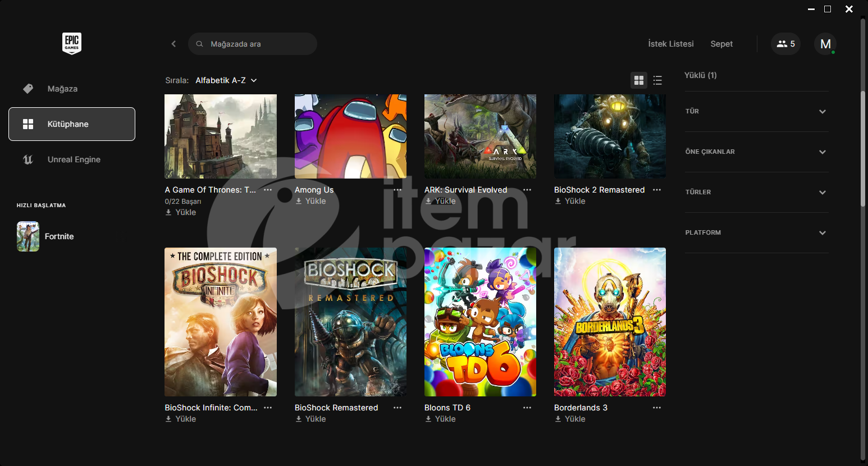Switch to list view

coord(657,80)
